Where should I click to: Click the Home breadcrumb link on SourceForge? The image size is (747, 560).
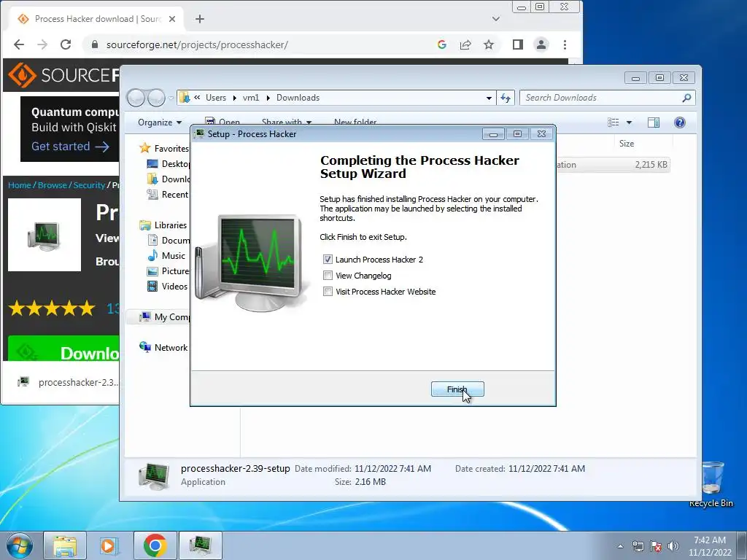[x=20, y=185]
